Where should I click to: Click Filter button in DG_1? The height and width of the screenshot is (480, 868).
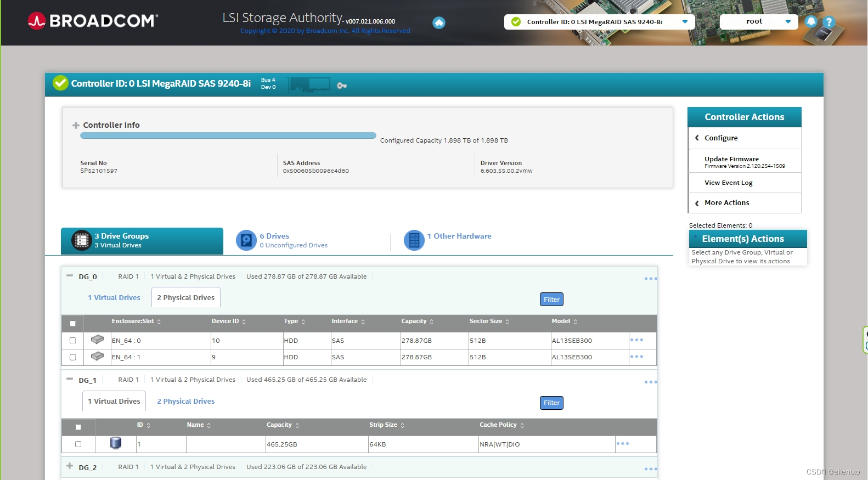pos(551,403)
